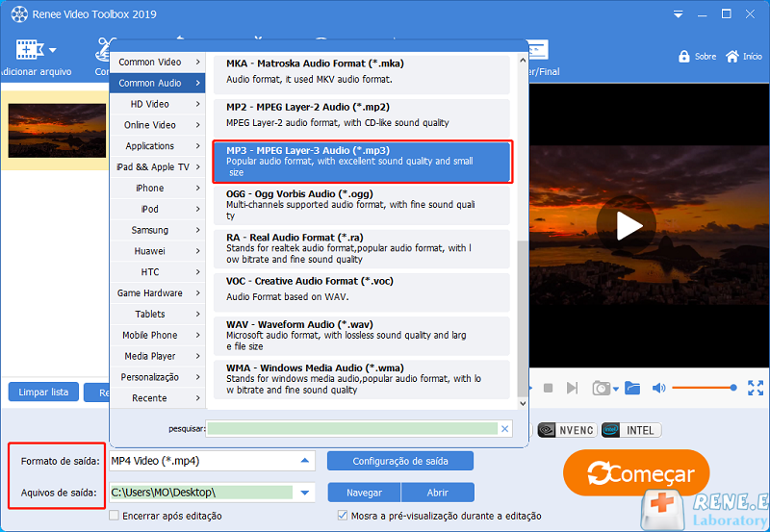Image resolution: width=770 pixels, height=532 pixels.
Task: Open the Sobre lock icon
Action: coord(683,57)
